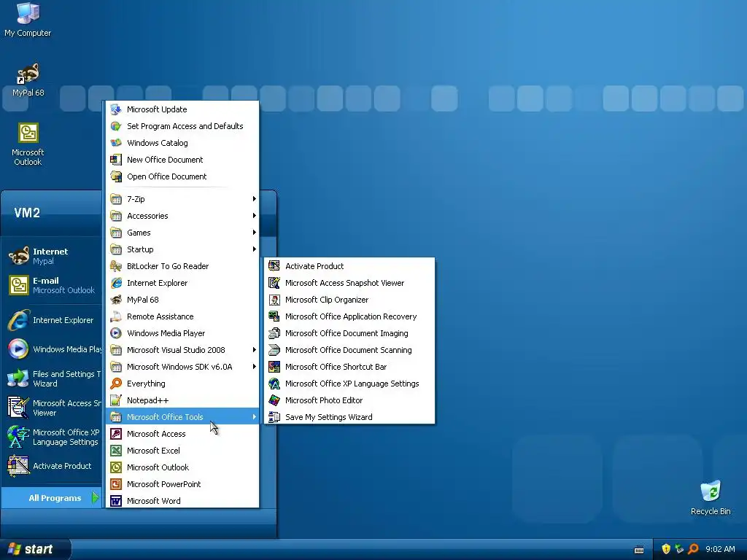The height and width of the screenshot is (560, 747).
Task: Open Microsoft Outlook from All Programs list
Action: click(x=182, y=467)
